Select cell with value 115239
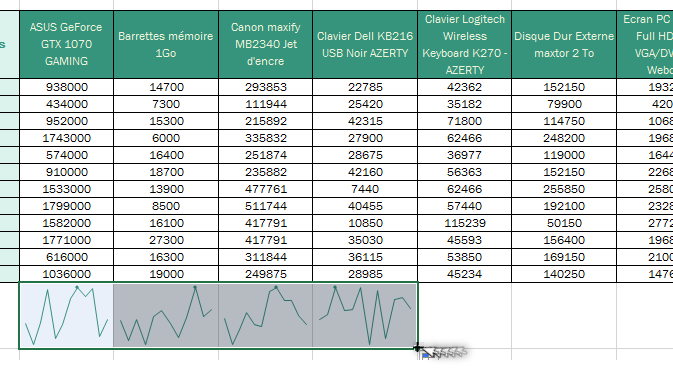The height and width of the screenshot is (378, 673). [465, 223]
